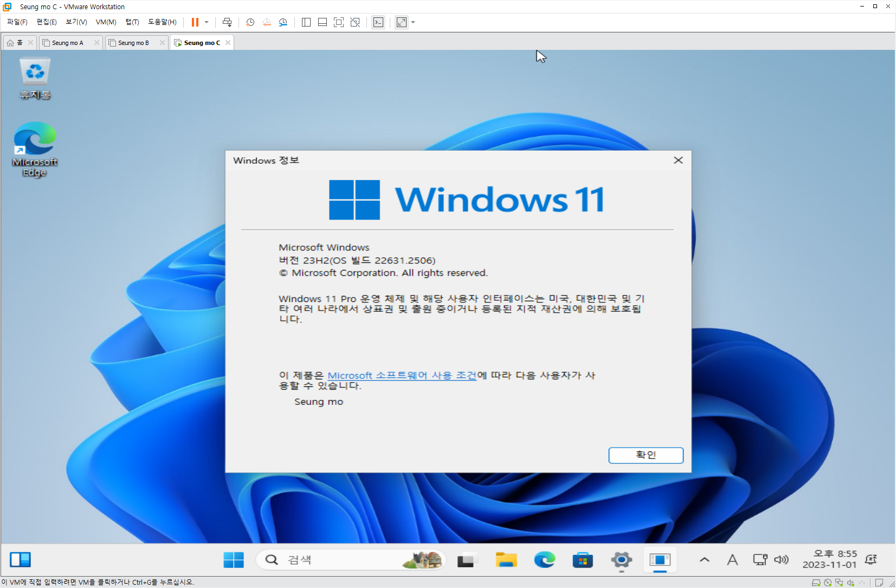Open the 편집(E) menu
The width and height of the screenshot is (896, 588).
47,22
